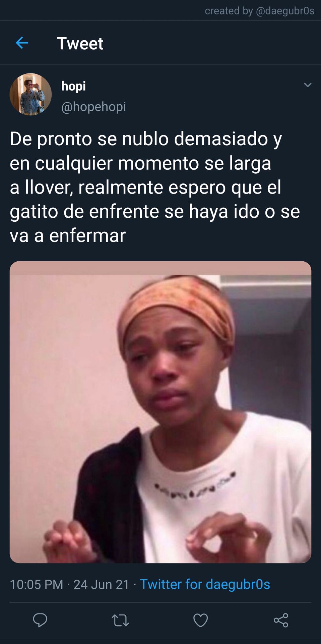Select the first line De pronto se nublo
This screenshot has width=321, height=644.
(x=146, y=139)
